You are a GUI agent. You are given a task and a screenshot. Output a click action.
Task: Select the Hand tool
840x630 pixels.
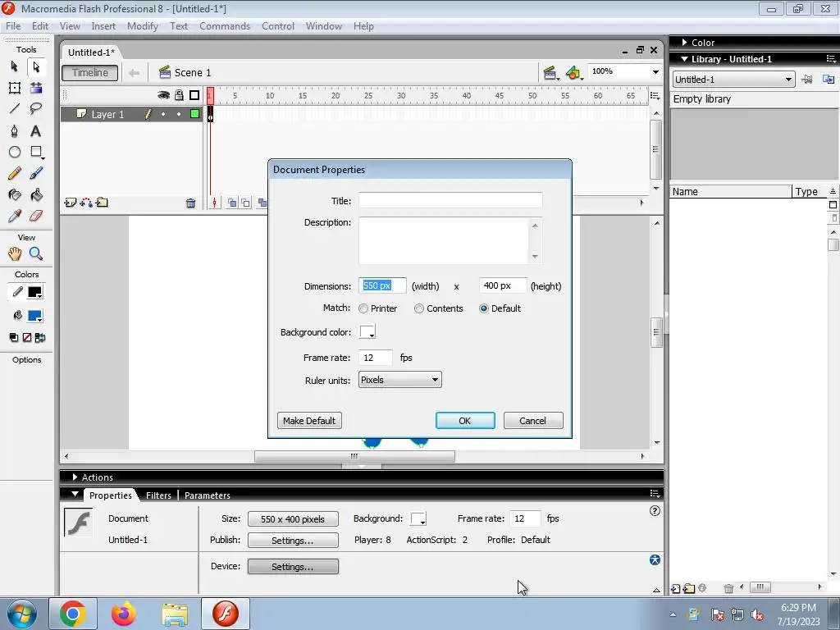(x=15, y=253)
